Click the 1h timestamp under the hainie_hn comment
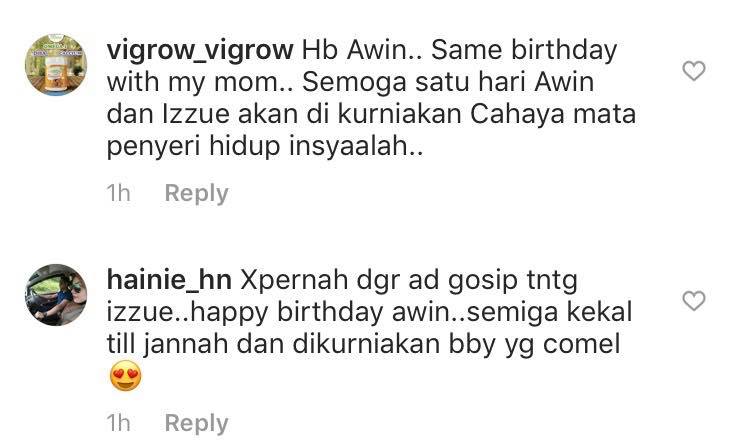This screenshot has width=750, height=444. pos(118,423)
